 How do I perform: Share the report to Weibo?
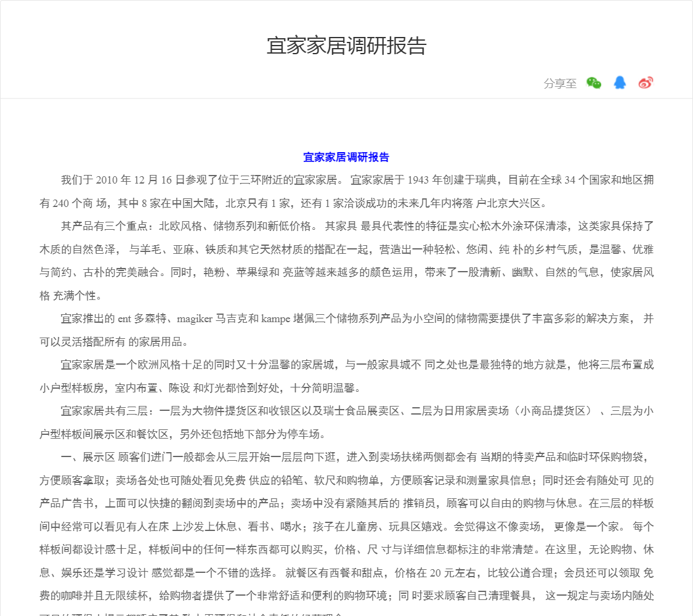646,83
